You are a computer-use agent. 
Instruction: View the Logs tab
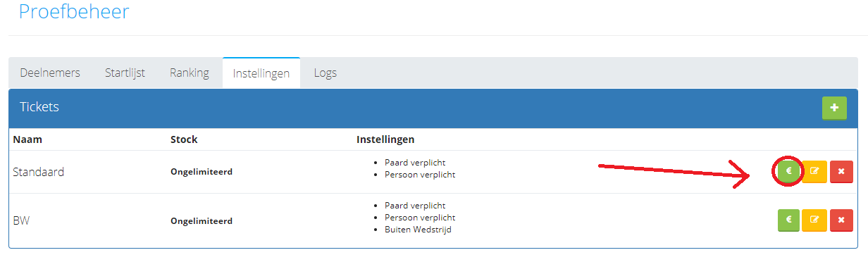point(325,73)
